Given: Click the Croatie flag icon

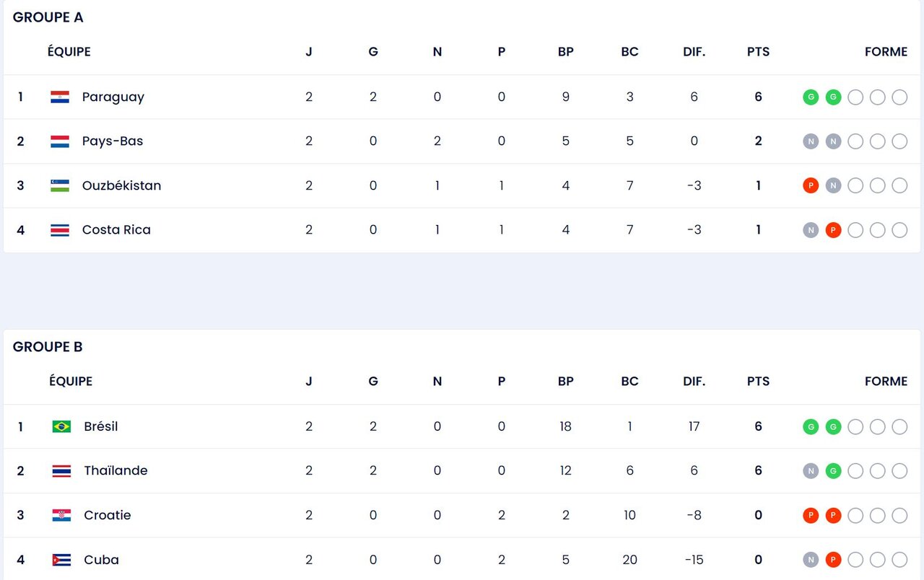Looking at the screenshot, I should click(61, 515).
